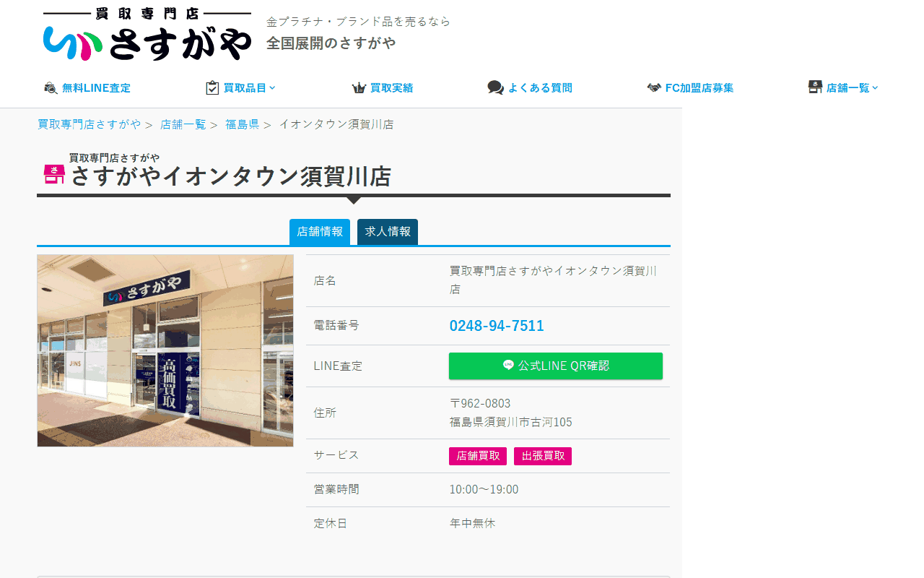
Task: Go to 買取専門店さすがや breadcrumb link
Action: tap(90, 124)
